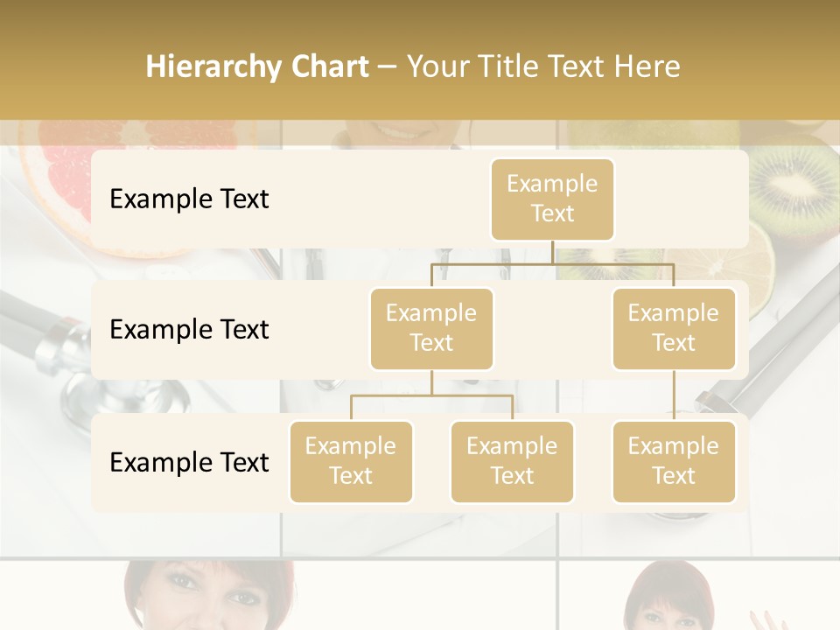840x630 pixels.
Task: Click the top row "Example Text" label
Action: [189, 199]
